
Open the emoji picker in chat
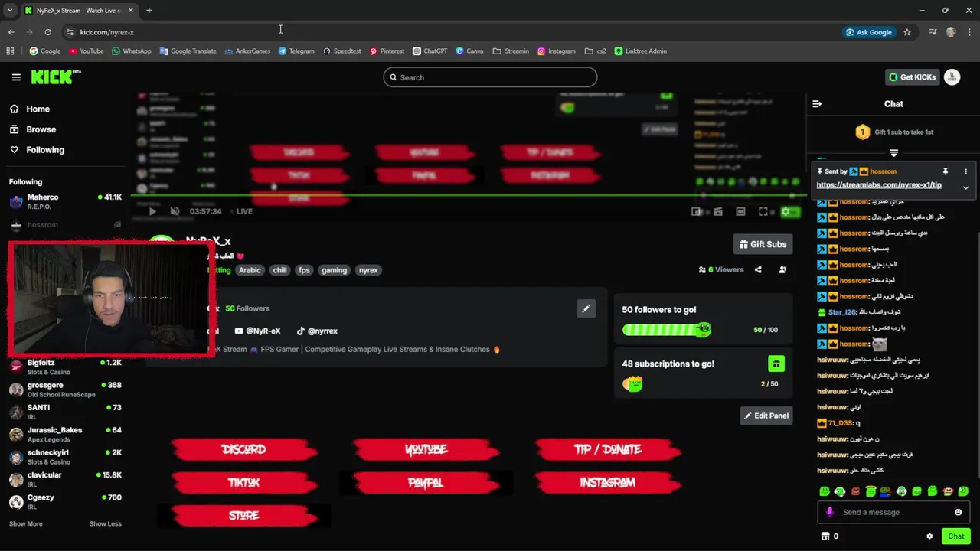pos(958,512)
